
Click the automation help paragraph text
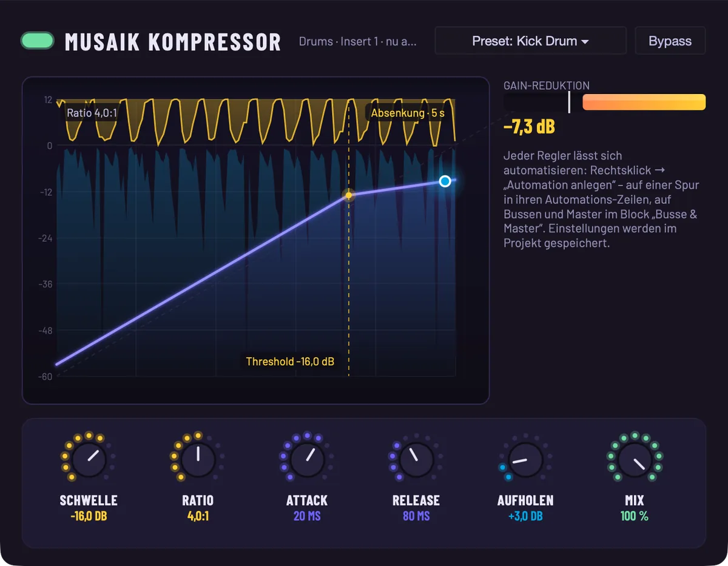coord(601,200)
